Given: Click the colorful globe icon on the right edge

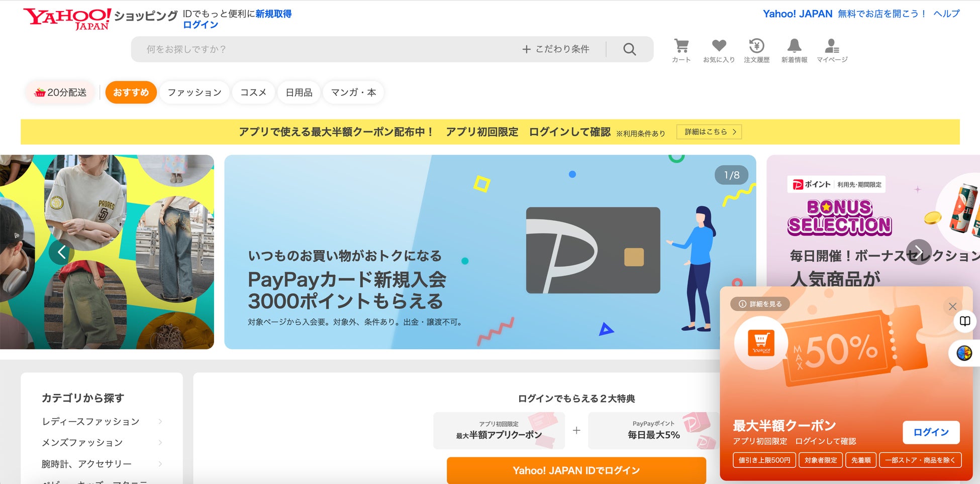Looking at the screenshot, I should 964,353.
